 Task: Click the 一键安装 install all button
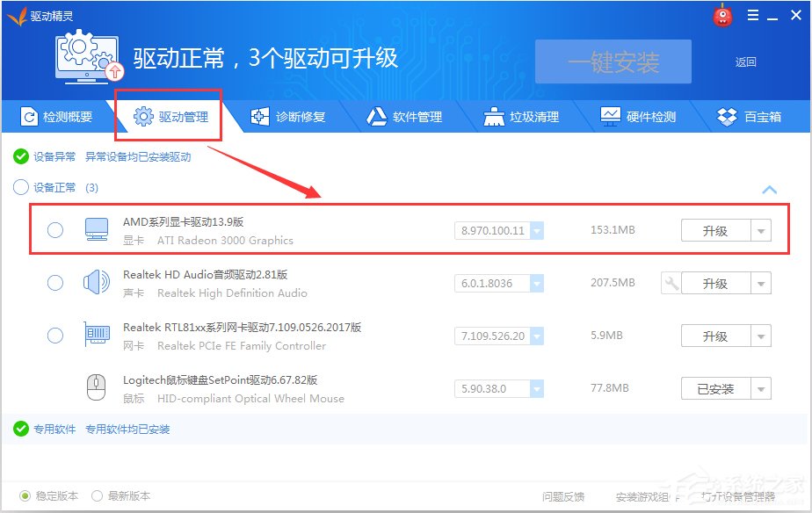612,61
